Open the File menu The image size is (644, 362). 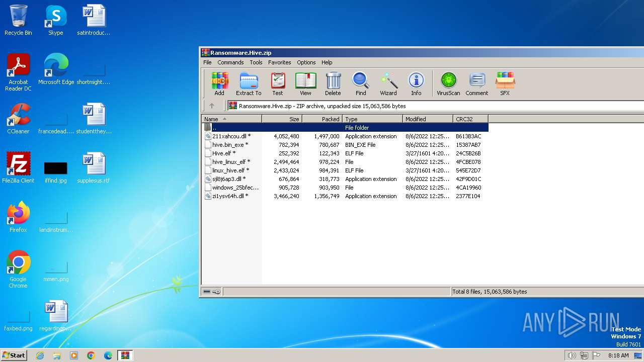click(x=207, y=62)
